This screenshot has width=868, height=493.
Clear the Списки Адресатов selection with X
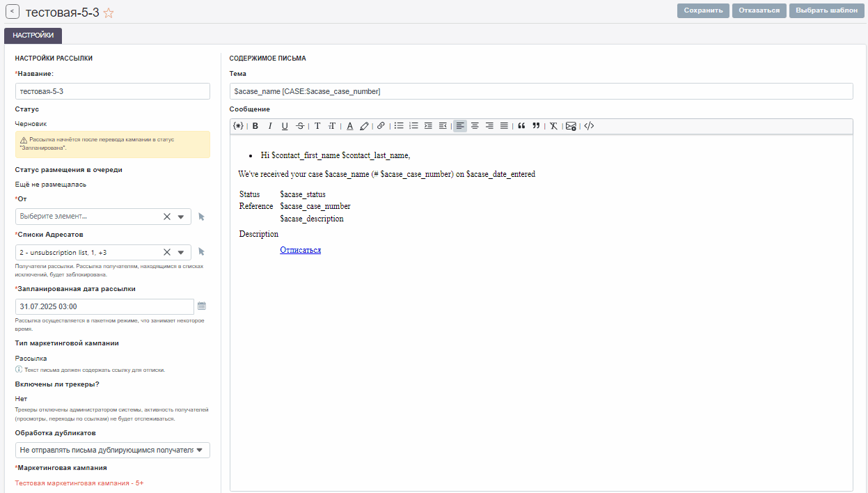[167, 252]
